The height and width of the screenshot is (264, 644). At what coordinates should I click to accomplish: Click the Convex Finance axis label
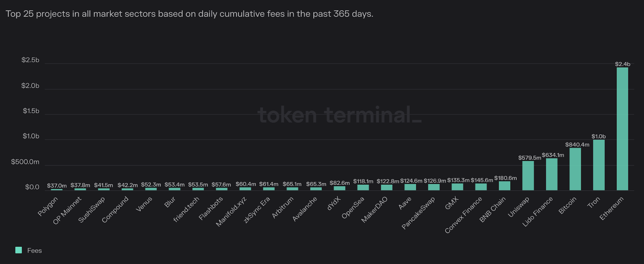pyautogui.click(x=463, y=215)
